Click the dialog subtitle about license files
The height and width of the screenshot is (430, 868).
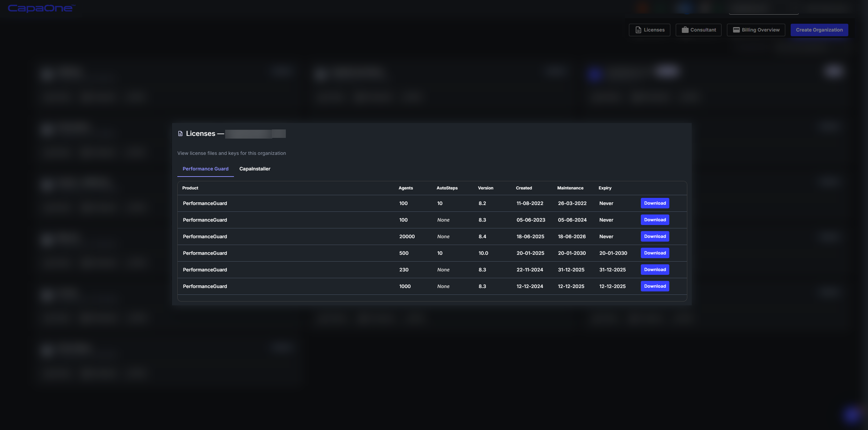[232, 153]
